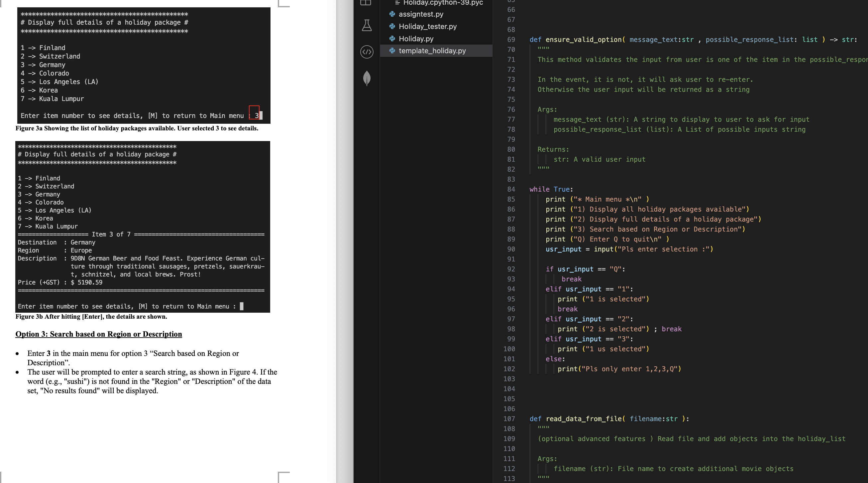Select Holiday.py in the file explorer
This screenshot has width=868, height=483.
click(416, 39)
